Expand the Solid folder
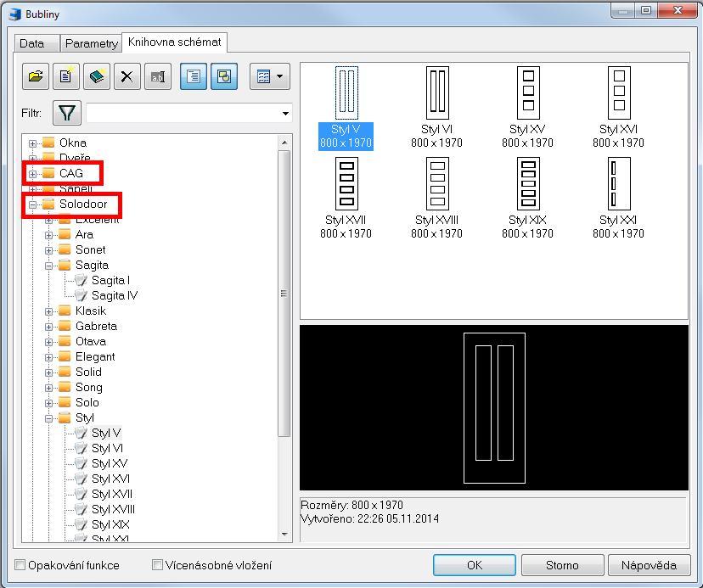This screenshot has height=588, width=703. click(x=49, y=372)
